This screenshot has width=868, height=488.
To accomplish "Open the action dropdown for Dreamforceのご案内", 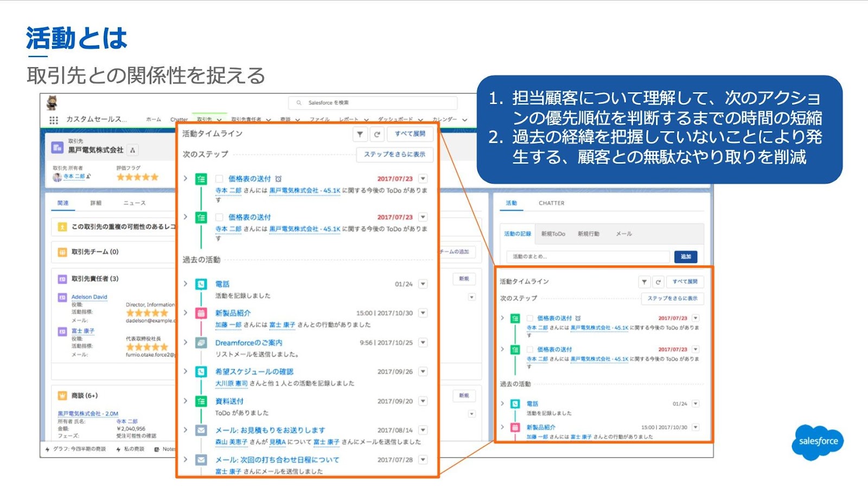I will pos(423,343).
